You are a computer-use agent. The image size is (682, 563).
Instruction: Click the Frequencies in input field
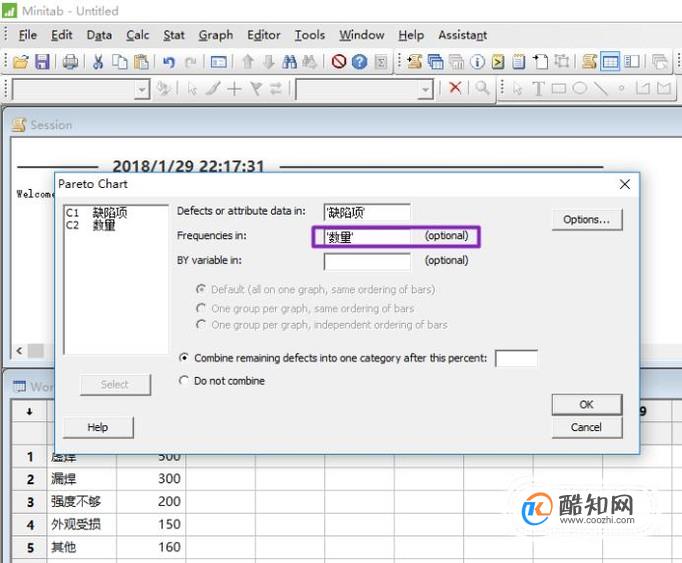tap(367, 237)
